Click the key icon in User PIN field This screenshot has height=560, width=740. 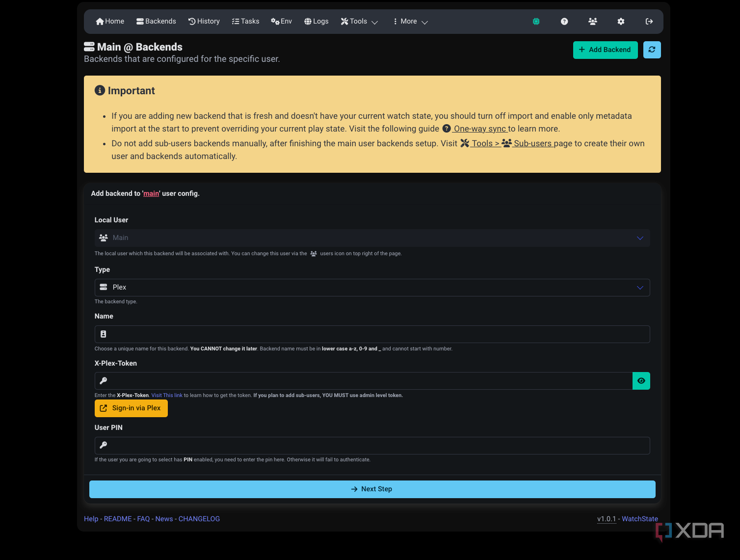click(104, 445)
